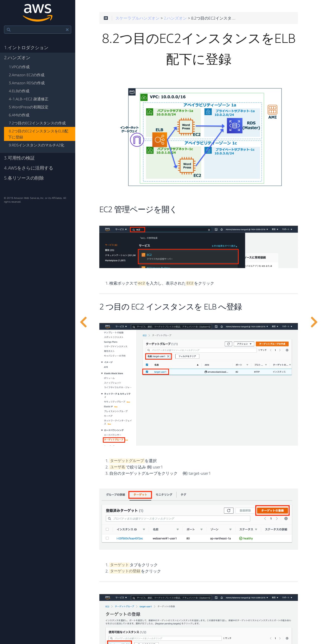Click the highlighted ターゲットグループ term in step list
This screenshot has height=644, width=322.
127,461
